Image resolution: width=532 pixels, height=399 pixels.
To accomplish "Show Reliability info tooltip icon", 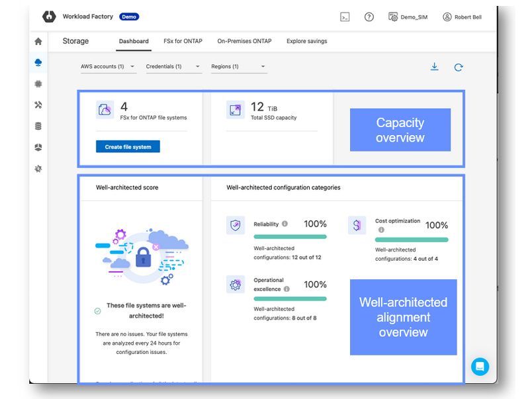I will pos(285,224).
